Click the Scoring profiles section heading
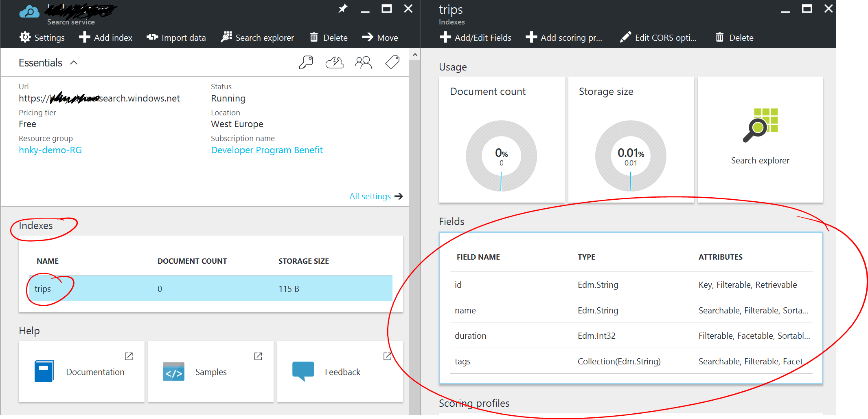This screenshot has width=868, height=419. coord(474,403)
